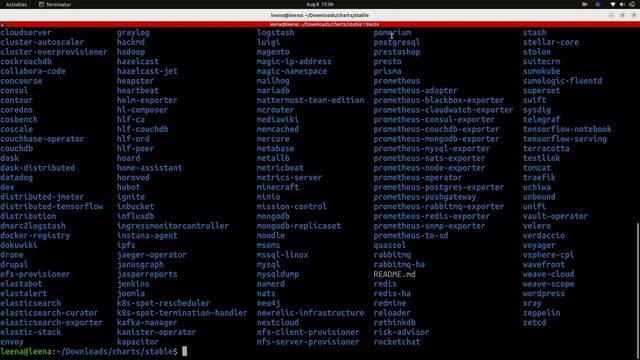Click graylog directory name
Screen dimensions: 640x360
pyautogui.click(x=133, y=33)
